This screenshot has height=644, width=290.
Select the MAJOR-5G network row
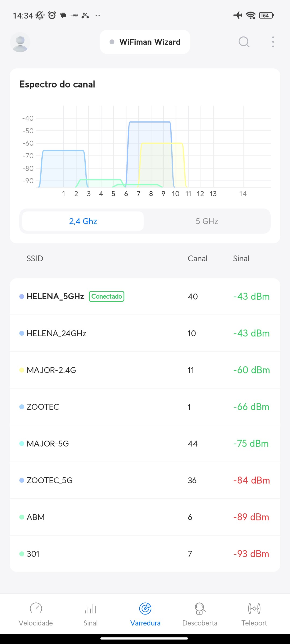tap(145, 444)
